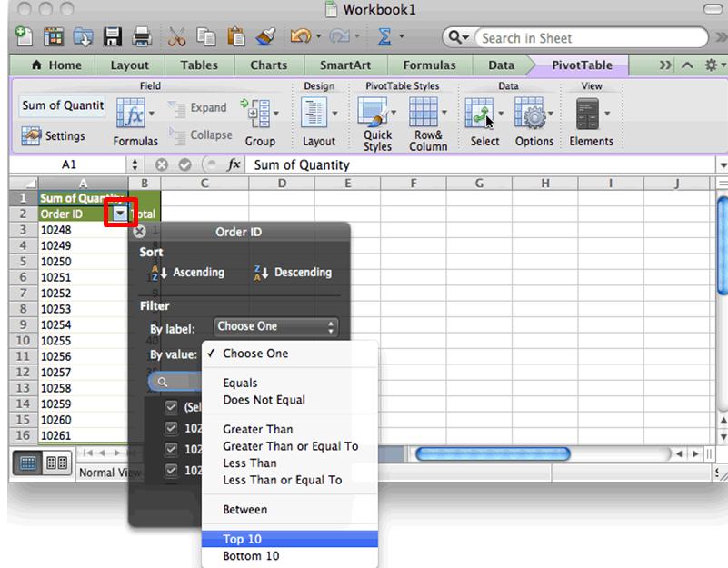This screenshot has height=568, width=728.
Task: Expand the AutoSum functions dropdown arrow
Action: pyautogui.click(x=401, y=35)
